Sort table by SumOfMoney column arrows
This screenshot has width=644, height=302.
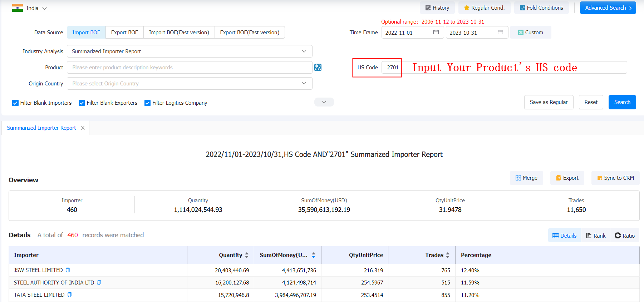[314, 255]
